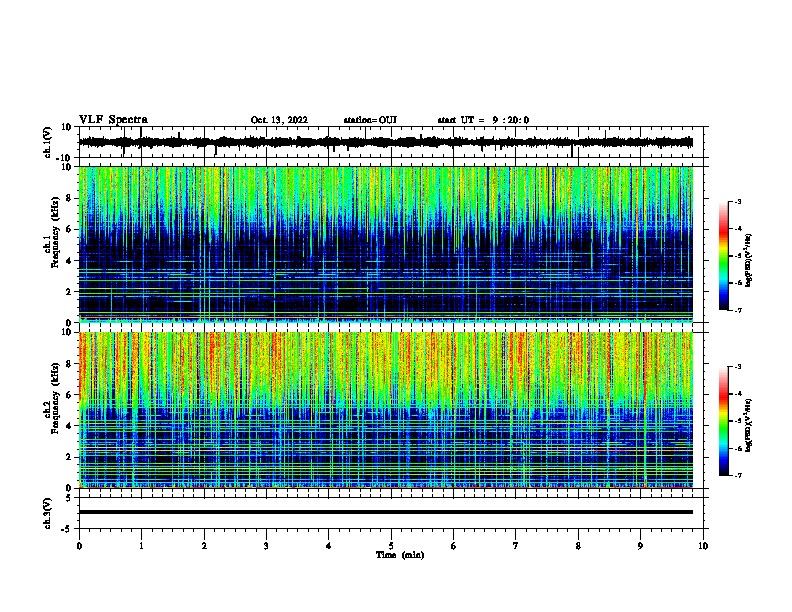Click time axis tick label "1"
Image resolution: width=792 pixels, height=612 pixels.
click(x=141, y=546)
